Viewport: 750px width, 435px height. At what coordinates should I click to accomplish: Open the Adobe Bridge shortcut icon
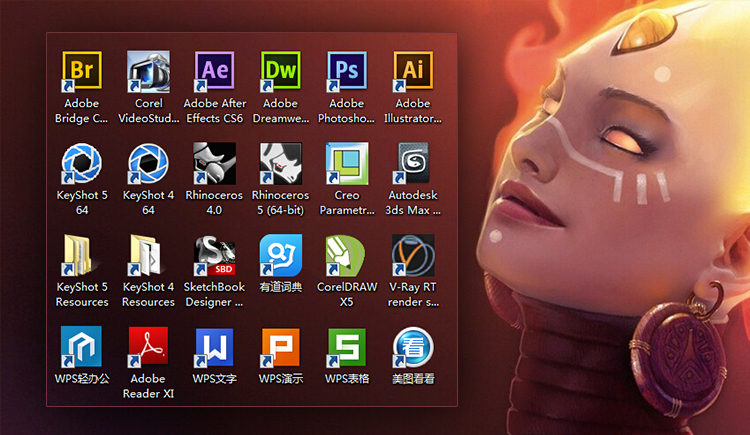(x=81, y=71)
